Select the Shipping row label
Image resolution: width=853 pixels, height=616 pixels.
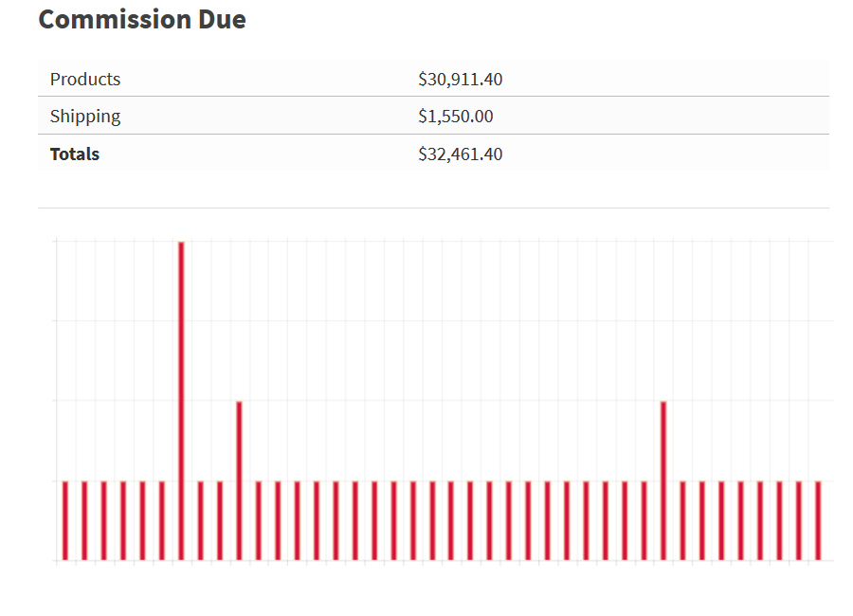pos(85,117)
